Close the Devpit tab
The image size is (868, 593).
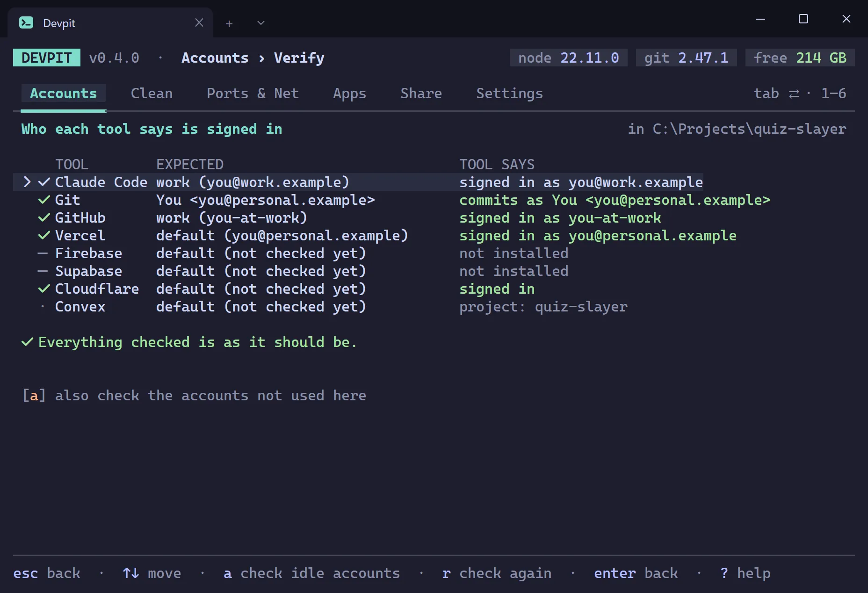click(199, 22)
